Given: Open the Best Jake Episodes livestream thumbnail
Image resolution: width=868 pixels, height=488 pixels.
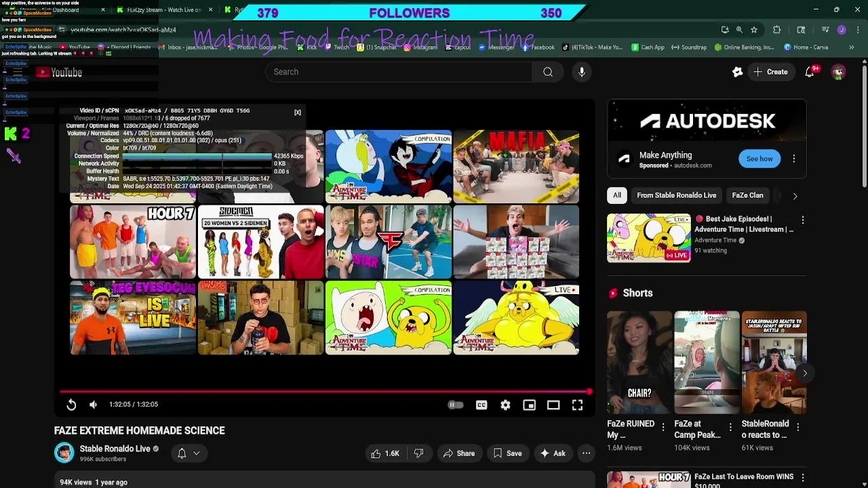Looking at the screenshot, I should tap(648, 238).
